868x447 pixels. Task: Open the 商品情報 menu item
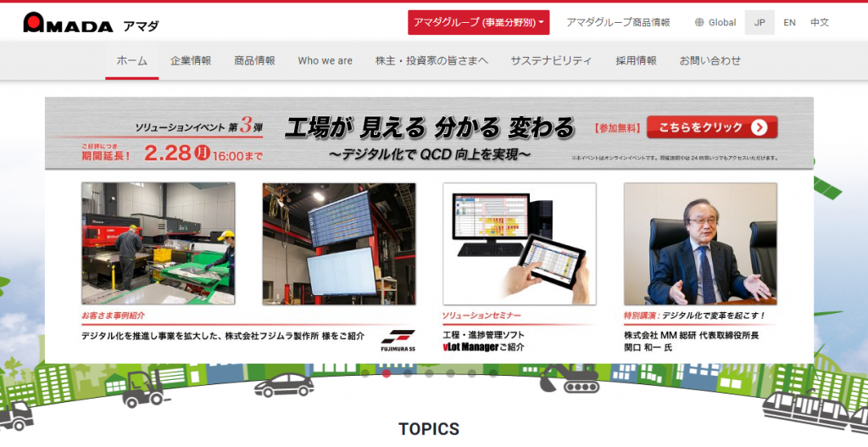coord(254,61)
